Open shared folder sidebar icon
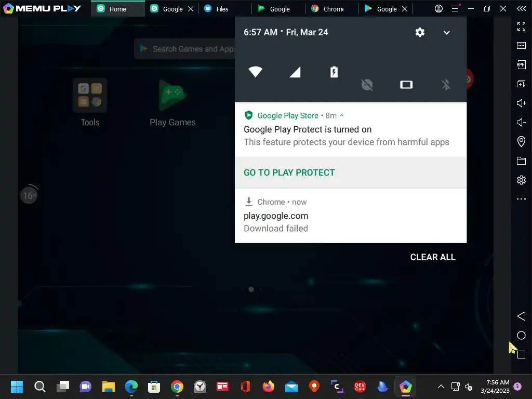 coord(521,161)
